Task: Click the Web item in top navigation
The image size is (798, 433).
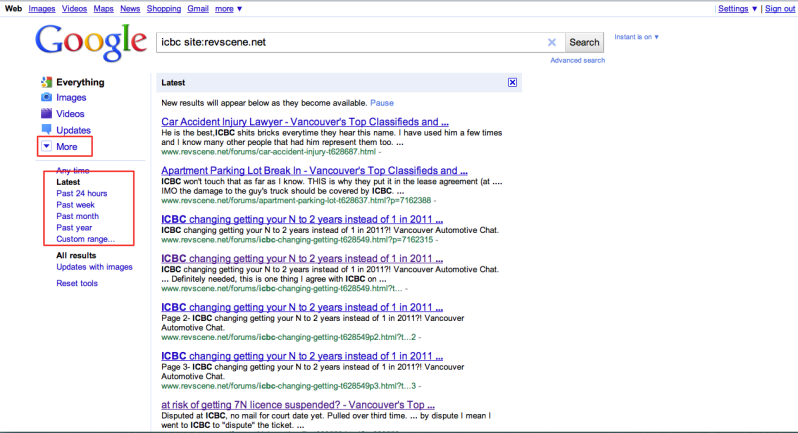Action: 13,9
